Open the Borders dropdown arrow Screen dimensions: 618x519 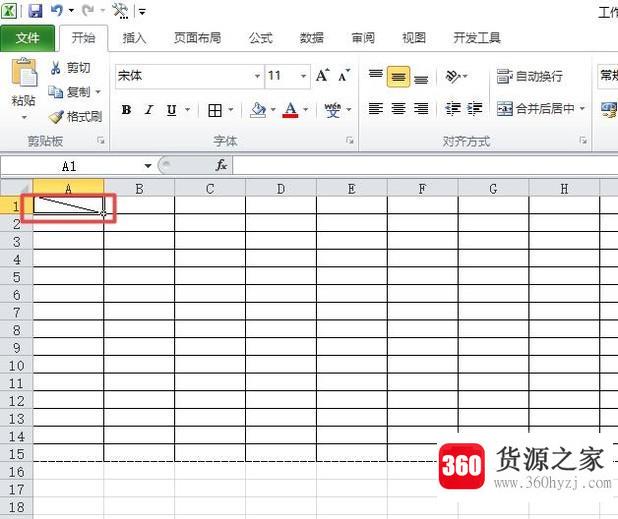coord(231,110)
